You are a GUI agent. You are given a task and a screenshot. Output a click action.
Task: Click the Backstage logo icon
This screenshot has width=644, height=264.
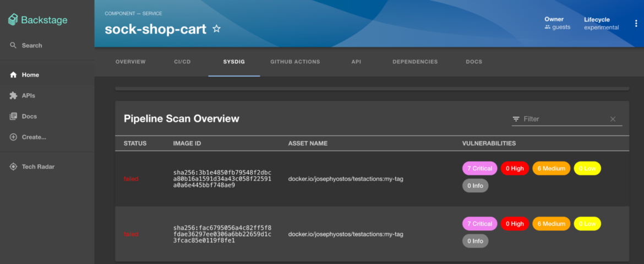click(x=13, y=20)
